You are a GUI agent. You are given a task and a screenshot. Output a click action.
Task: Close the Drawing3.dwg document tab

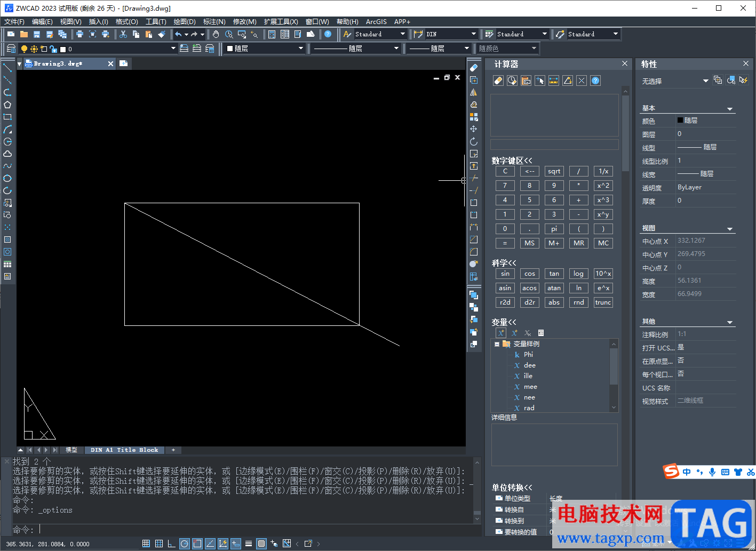click(110, 63)
